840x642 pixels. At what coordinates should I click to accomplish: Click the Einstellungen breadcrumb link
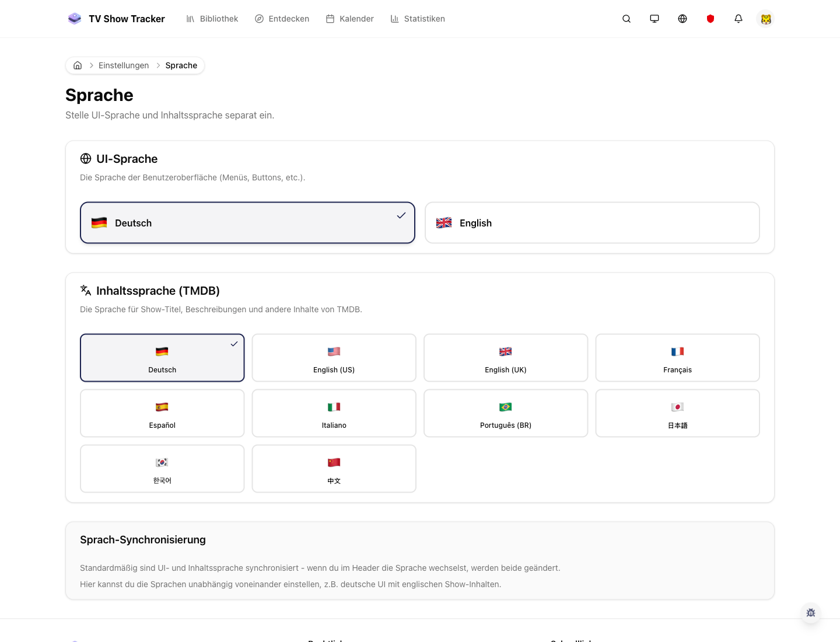click(124, 65)
